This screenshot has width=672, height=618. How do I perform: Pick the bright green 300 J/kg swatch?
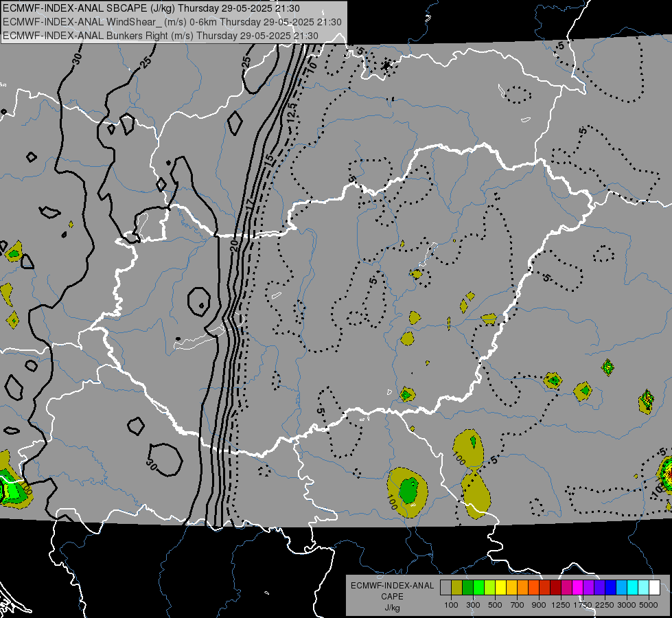(x=478, y=587)
